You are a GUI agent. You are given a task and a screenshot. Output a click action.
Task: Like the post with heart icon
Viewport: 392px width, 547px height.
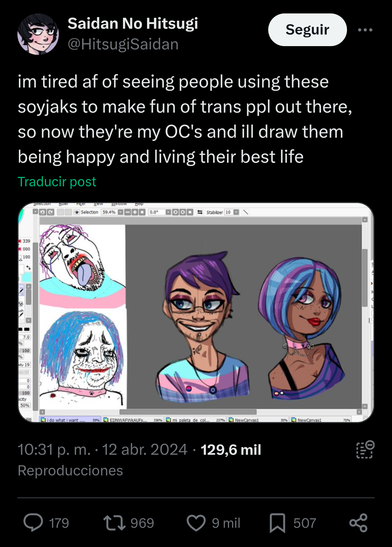196,523
